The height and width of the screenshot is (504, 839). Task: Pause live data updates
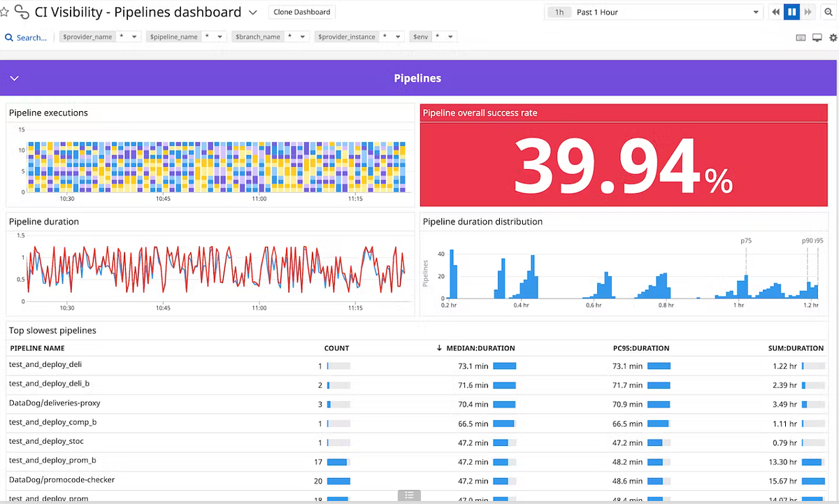coord(791,12)
